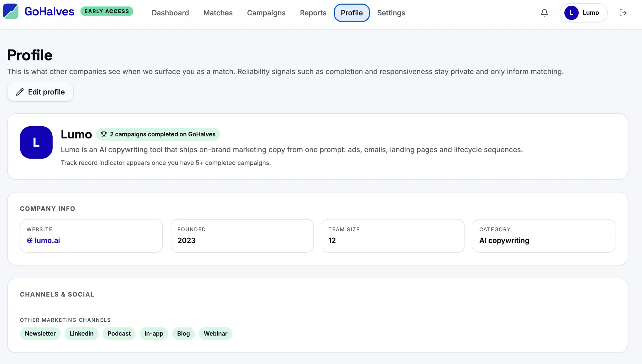Viewport: 642px width, 364px height.
Task: Click the Lumo avatar in the header
Action: (x=571, y=13)
